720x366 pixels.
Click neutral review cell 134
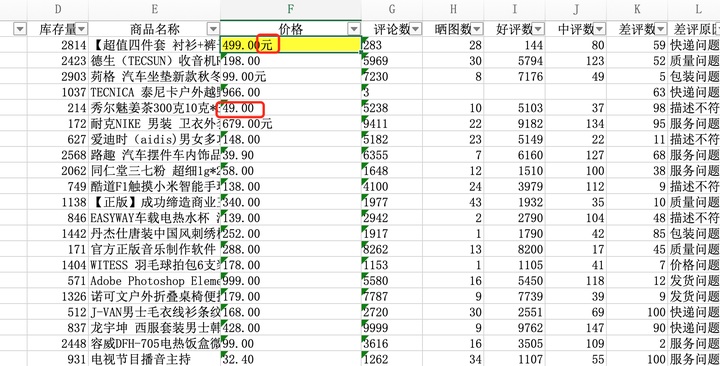pyautogui.click(x=576, y=123)
